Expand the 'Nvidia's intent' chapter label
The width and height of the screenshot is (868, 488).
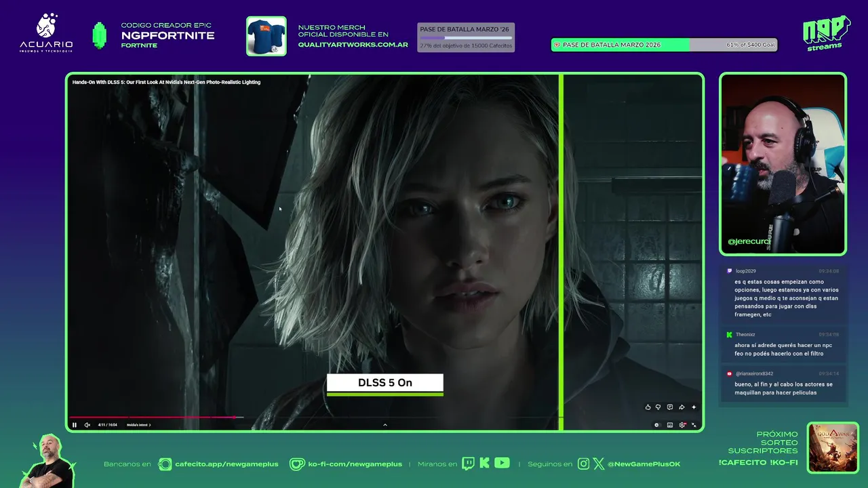138,425
